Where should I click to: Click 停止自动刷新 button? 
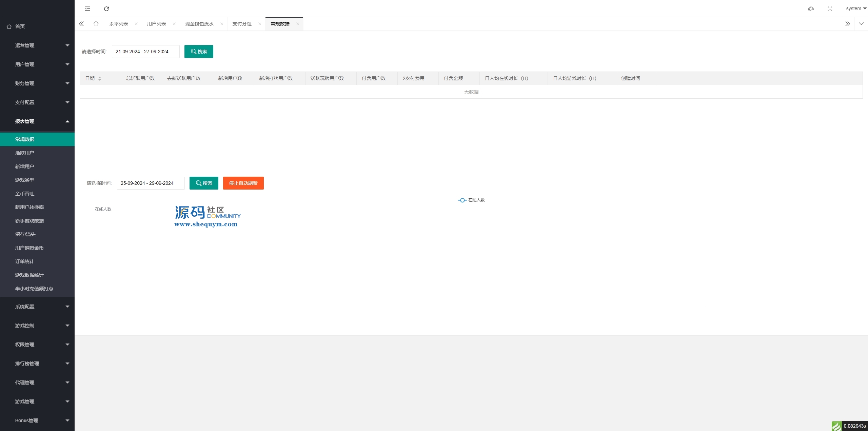click(x=243, y=183)
